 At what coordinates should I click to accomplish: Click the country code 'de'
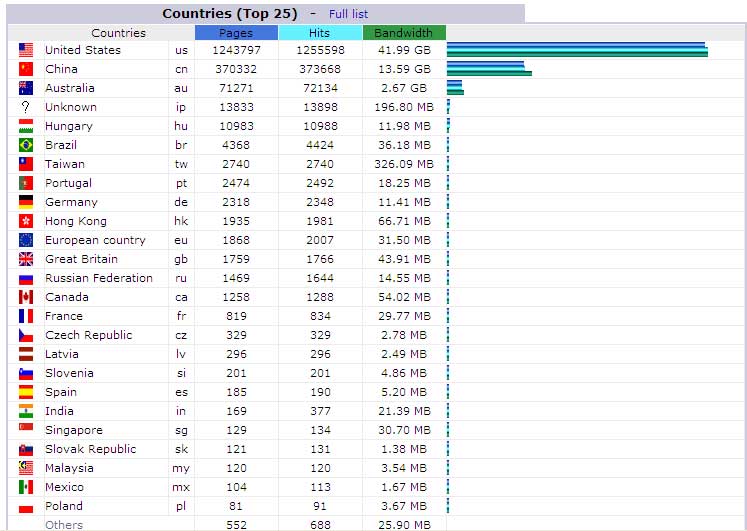181,202
